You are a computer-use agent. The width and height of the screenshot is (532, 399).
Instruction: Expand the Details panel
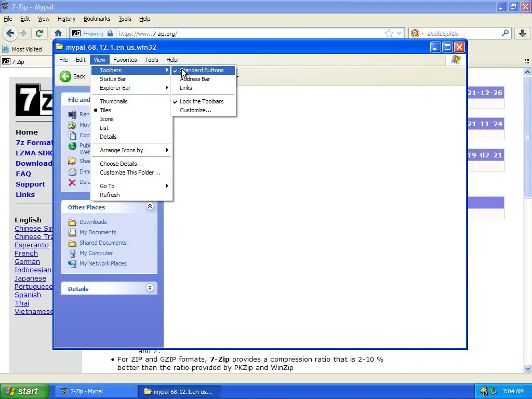point(150,288)
